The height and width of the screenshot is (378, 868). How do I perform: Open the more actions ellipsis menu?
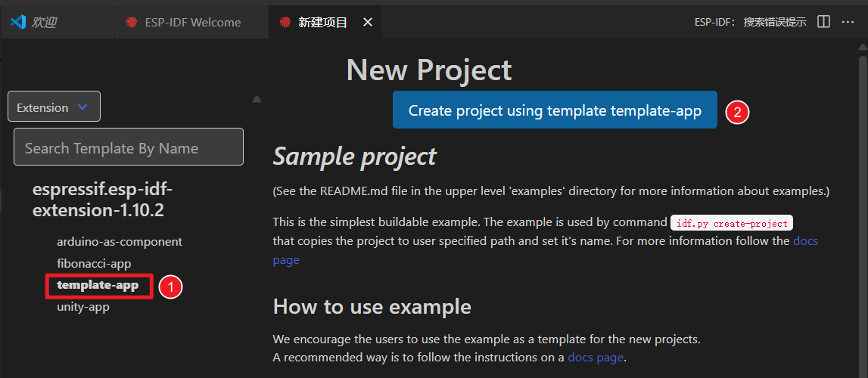[848, 22]
